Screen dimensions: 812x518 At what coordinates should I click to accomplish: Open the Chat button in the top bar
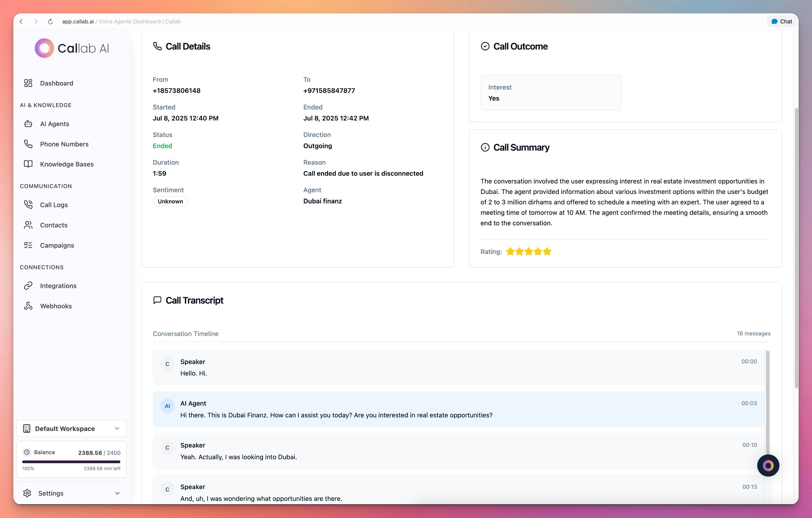pyautogui.click(x=782, y=21)
